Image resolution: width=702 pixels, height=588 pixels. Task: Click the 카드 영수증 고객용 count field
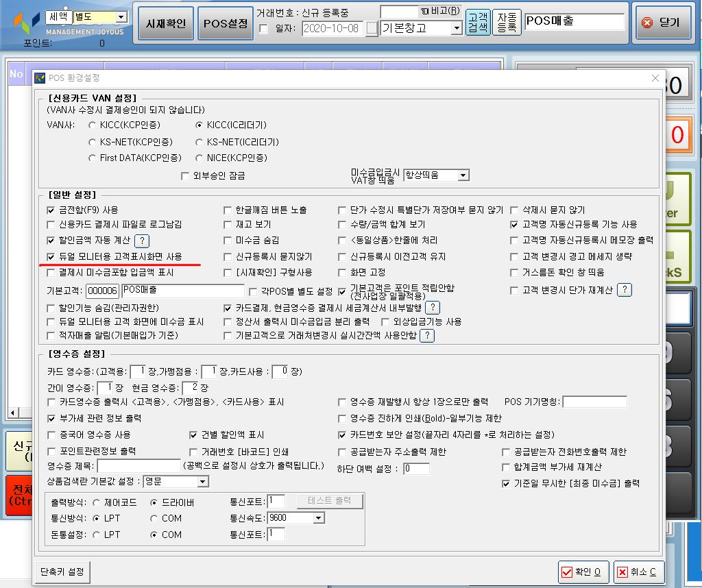[138, 371]
